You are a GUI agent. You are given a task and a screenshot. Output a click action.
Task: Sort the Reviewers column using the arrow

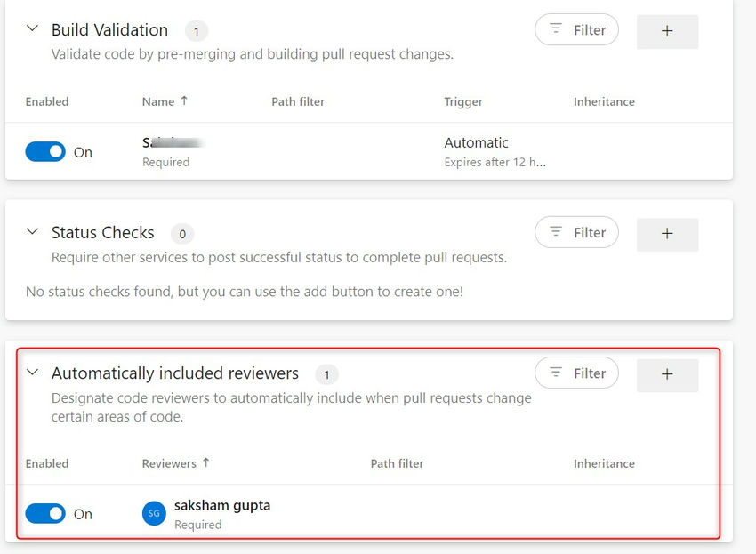[206, 463]
